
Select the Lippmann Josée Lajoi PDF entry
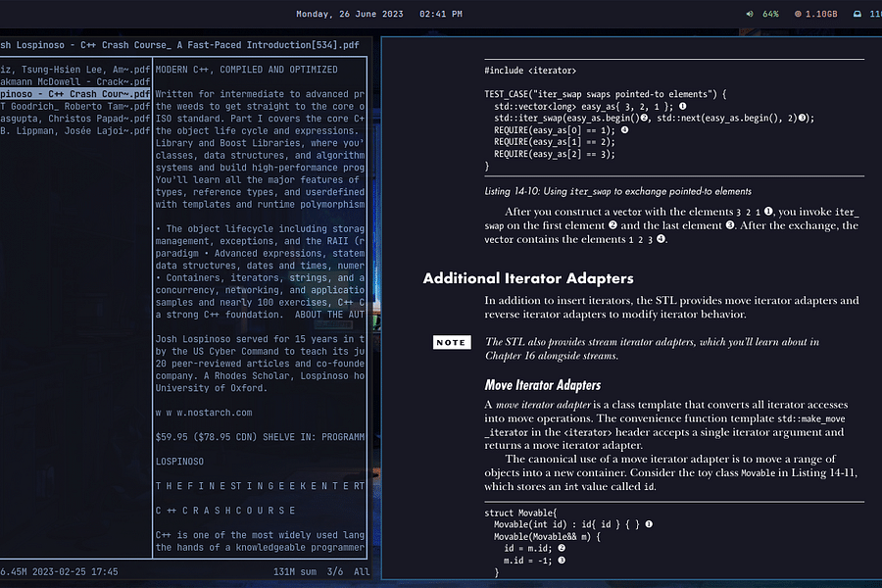click(73, 130)
